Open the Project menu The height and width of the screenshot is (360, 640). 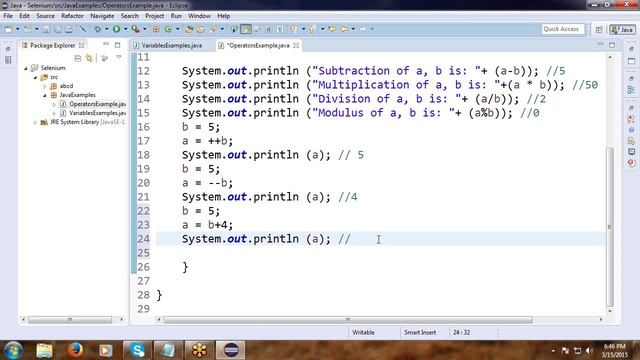[x=155, y=16]
